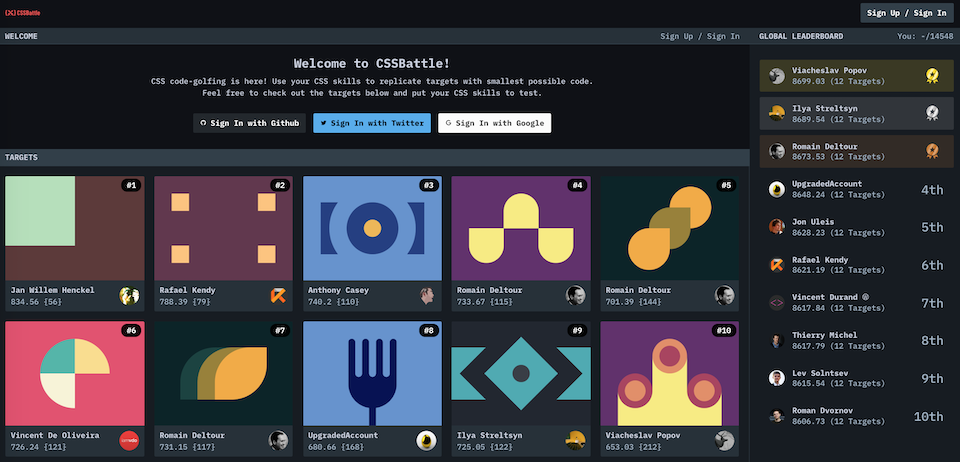The image size is (960, 462).
Task: Open Roman Dvornov's leaderboard avatar
Action: (777, 416)
